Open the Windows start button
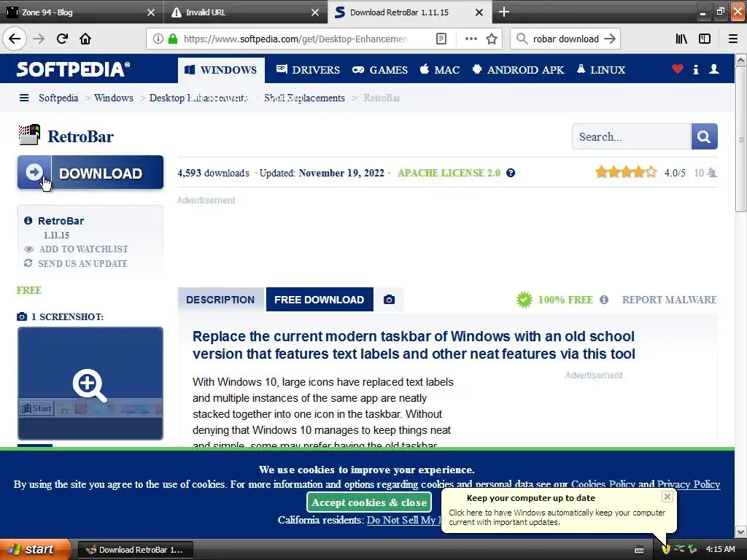 click(34, 549)
